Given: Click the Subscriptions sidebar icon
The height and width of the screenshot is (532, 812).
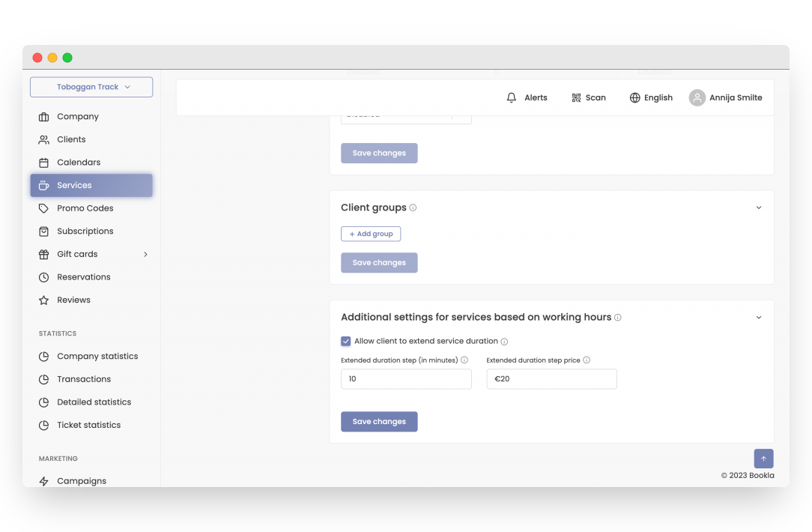Looking at the screenshot, I should pos(43,231).
